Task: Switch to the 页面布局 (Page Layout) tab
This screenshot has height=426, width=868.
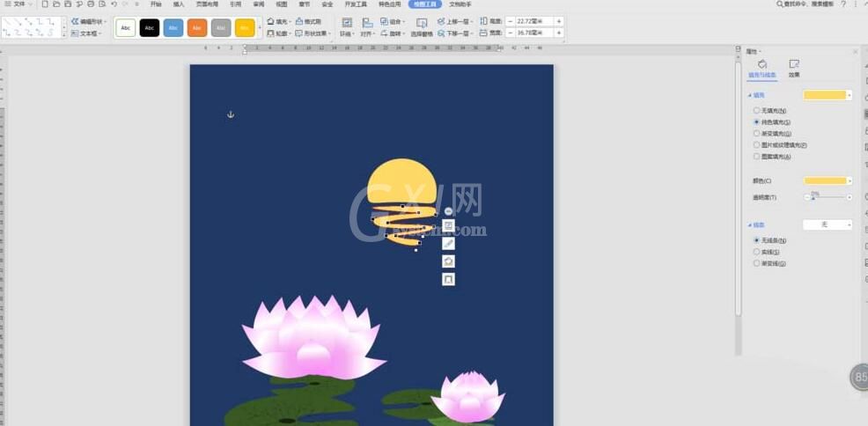Action: click(207, 4)
